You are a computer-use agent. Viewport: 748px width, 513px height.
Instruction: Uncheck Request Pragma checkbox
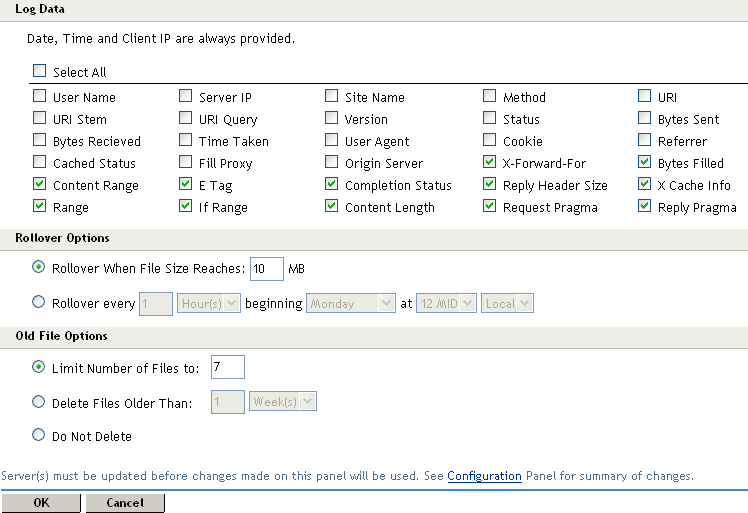pyautogui.click(x=489, y=206)
